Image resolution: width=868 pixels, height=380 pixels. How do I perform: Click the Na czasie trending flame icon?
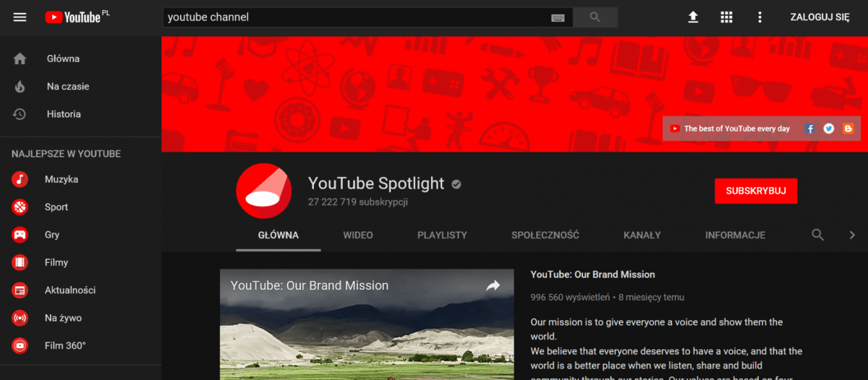pos(20,87)
